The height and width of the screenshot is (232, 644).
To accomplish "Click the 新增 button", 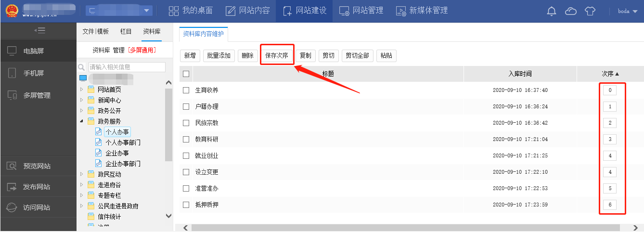I will coord(190,56).
